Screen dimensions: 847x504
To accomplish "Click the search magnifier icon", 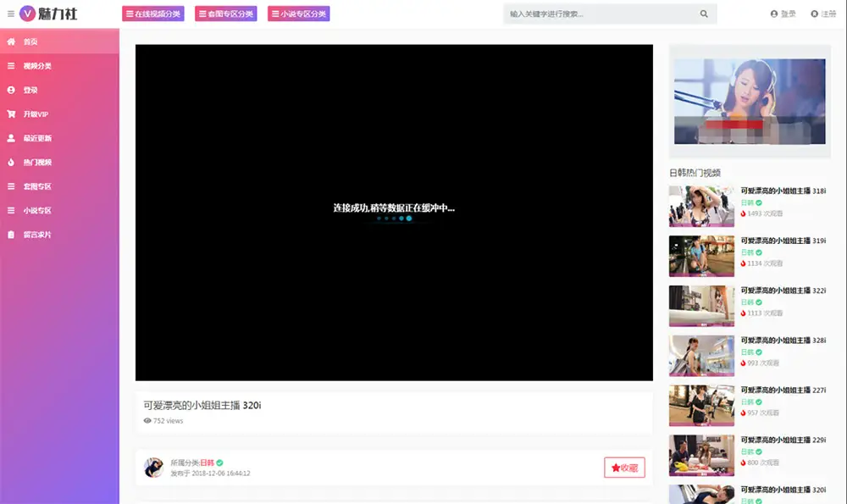I will pyautogui.click(x=703, y=14).
